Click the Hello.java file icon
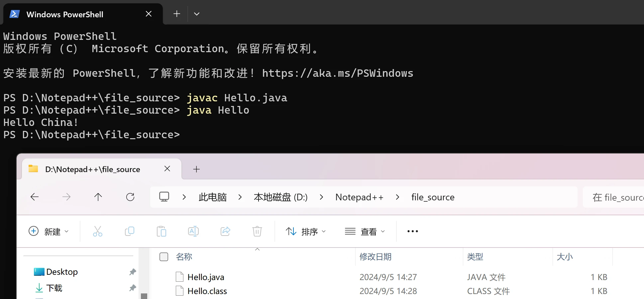Viewport: 644px width, 299px height. coord(179,277)
